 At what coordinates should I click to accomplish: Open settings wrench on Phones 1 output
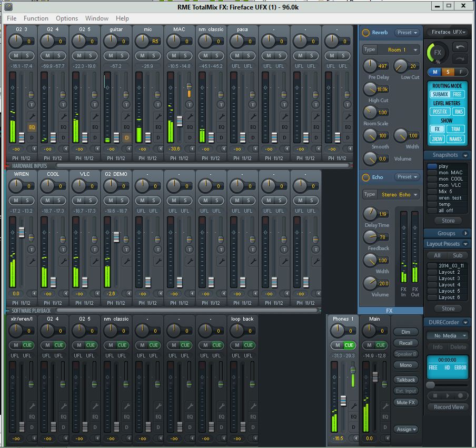(x=353, y=405)
